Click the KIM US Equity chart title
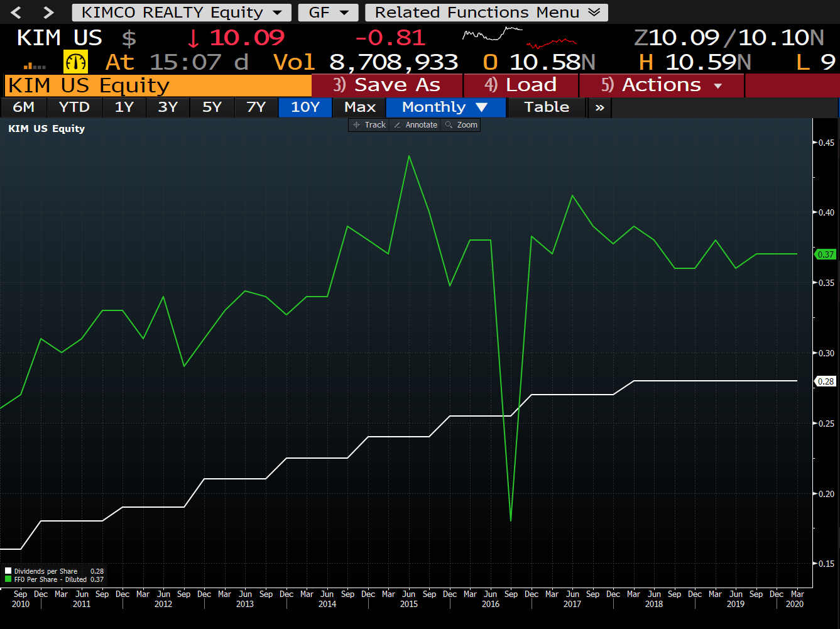The height and width of the screenshot is (629, 840). coord(46,129)
